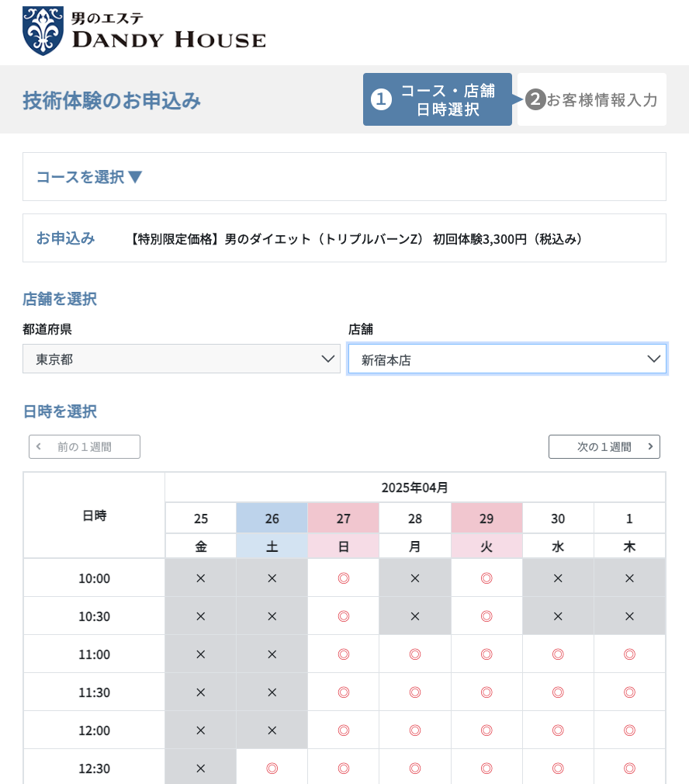
Task: Choose the 11:30 slot on Wednesday 30
Action: click(558, 692)
